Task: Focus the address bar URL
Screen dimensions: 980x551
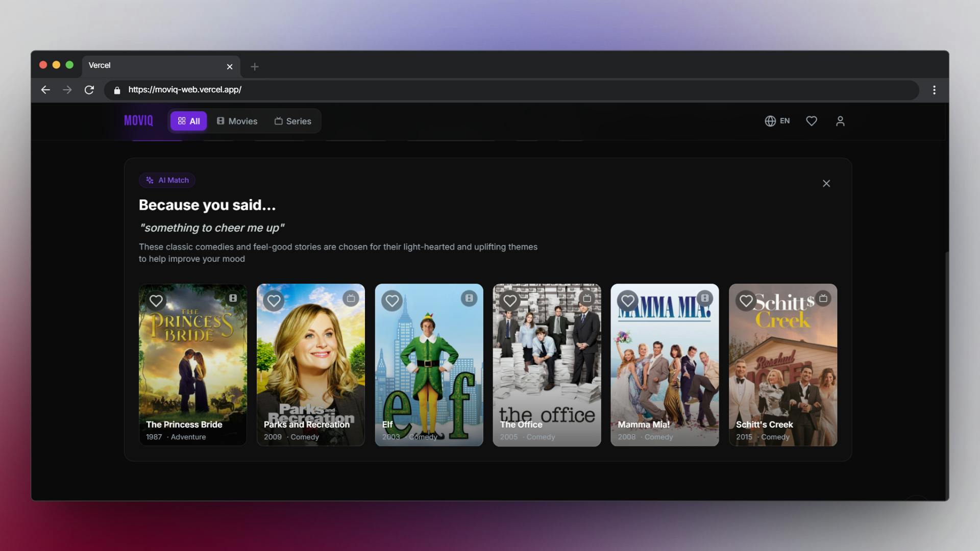Action: (x=511, y=90)
